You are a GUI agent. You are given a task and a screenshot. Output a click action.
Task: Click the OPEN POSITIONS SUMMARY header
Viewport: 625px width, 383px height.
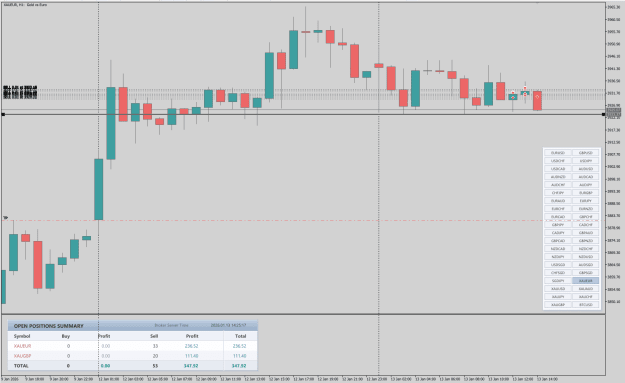pos(49,326)
